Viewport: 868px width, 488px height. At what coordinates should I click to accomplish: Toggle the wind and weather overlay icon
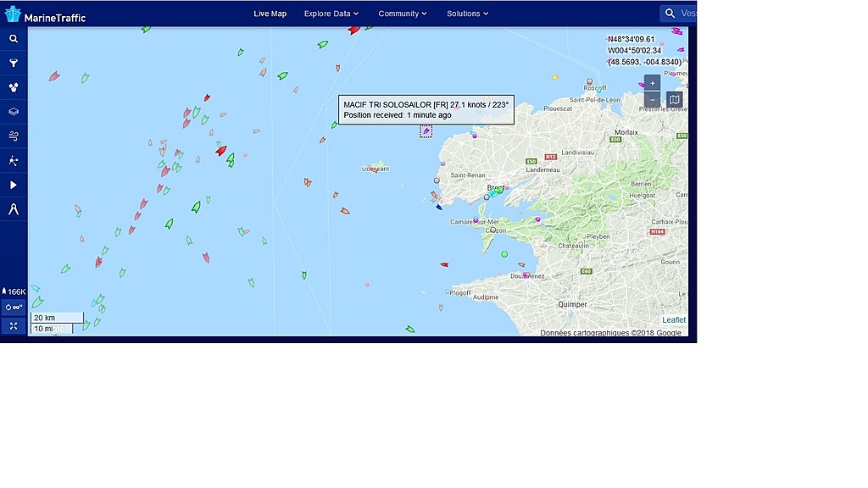14,136
